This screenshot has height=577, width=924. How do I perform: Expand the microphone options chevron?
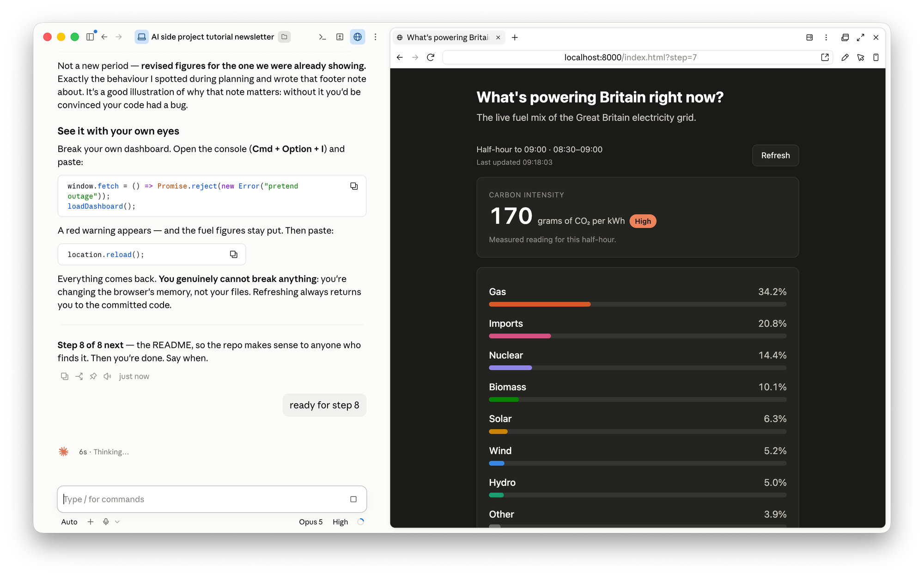(x=117, y=522)
